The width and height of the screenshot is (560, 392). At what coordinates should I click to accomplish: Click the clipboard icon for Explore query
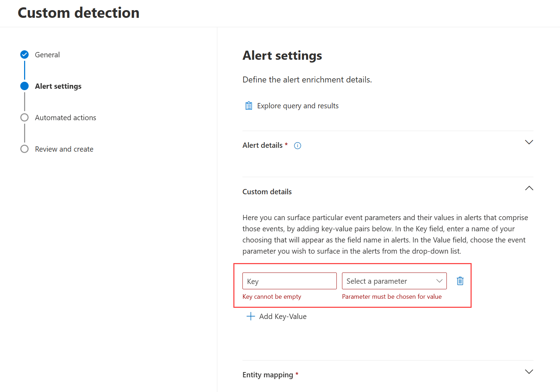[249, 106]
